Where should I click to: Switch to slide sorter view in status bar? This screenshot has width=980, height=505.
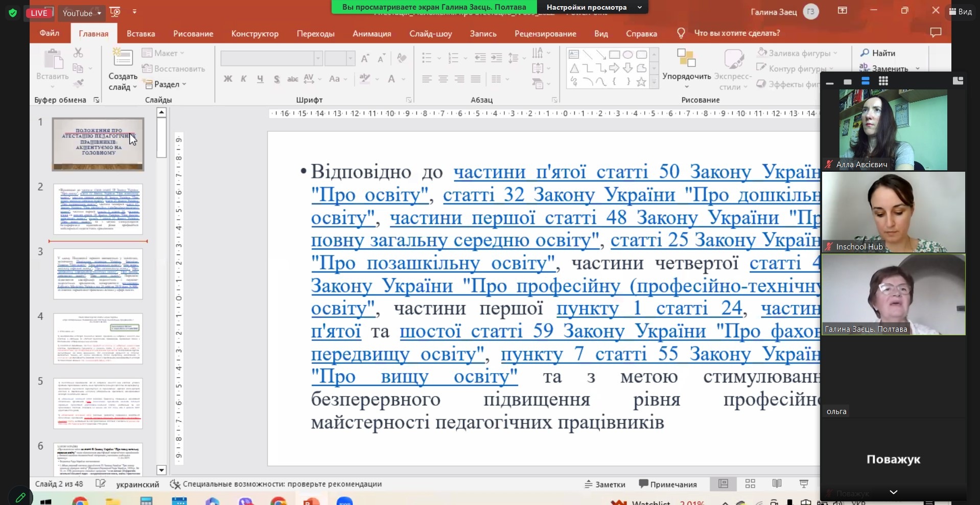[750, 484]
